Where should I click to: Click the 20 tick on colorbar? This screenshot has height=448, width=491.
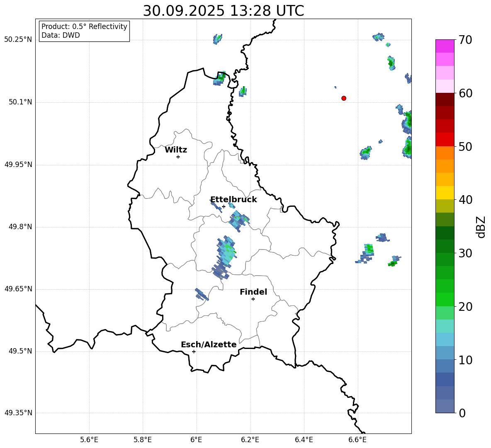tap(465, 307)
